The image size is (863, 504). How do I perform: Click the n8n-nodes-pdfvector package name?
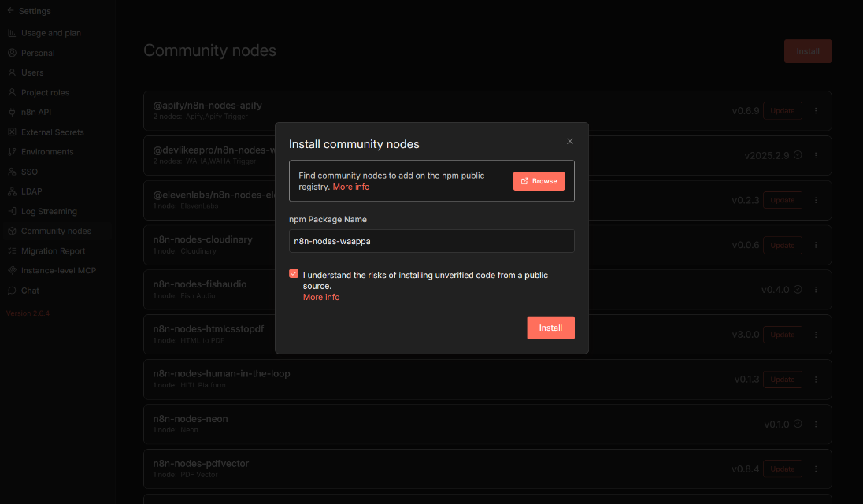[x=201, y=463]
